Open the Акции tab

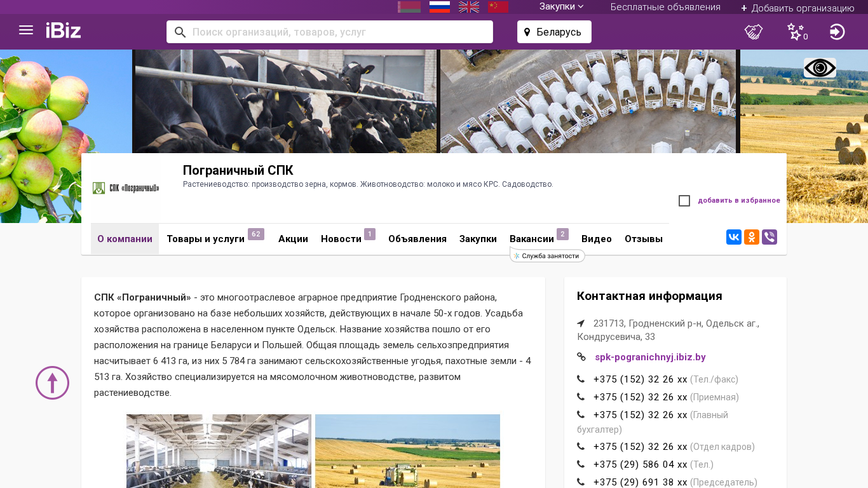(293, 239)
